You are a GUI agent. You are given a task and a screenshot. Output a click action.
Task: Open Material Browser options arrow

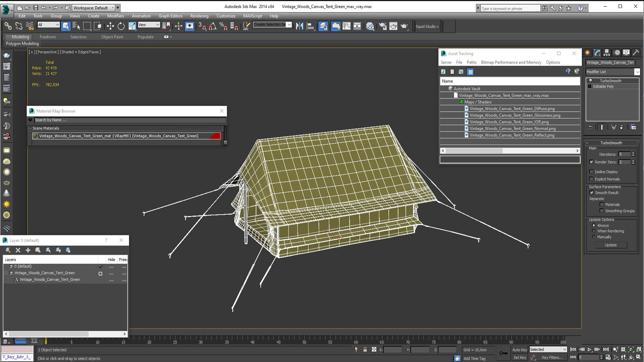[x=30, y=120]
